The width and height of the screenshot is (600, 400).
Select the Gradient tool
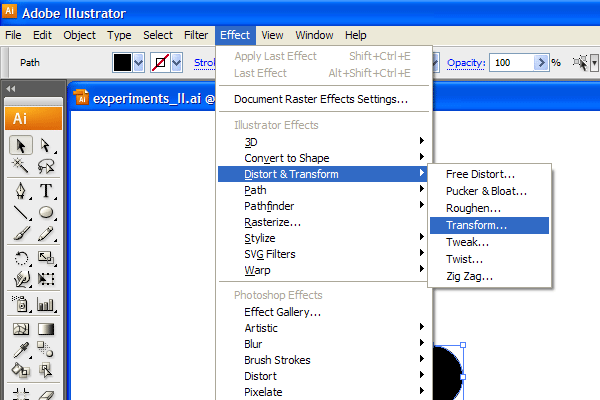pos(46,329)
